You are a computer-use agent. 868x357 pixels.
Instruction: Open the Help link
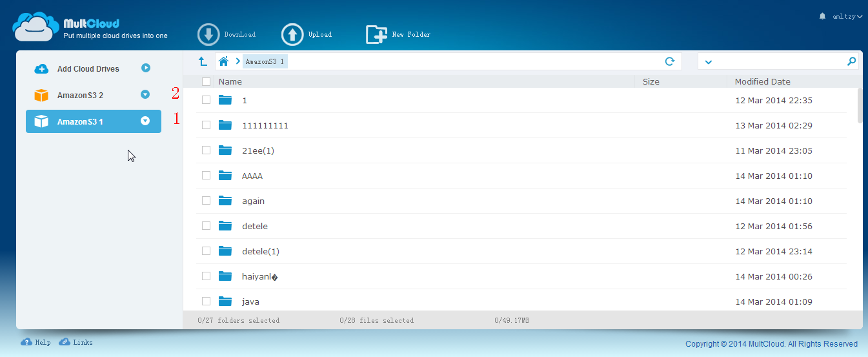tap(43, 343)
